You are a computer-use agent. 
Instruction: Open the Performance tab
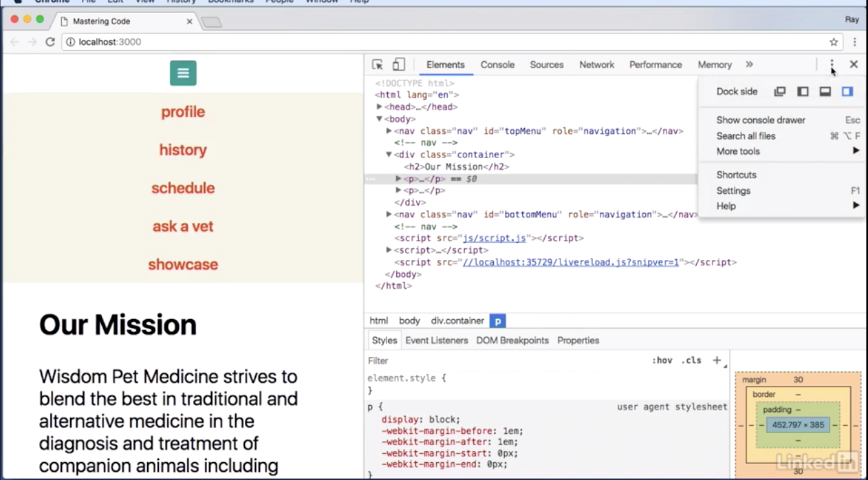(x=655, y=65)
